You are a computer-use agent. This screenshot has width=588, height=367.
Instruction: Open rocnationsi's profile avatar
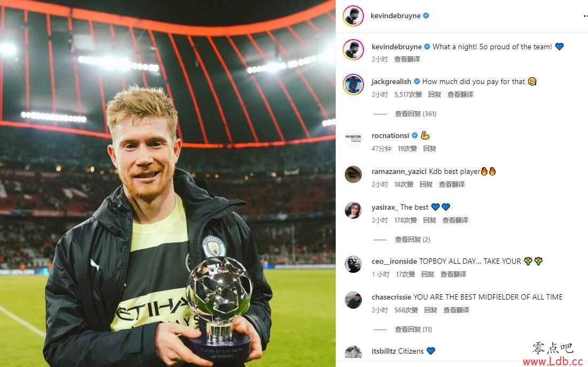(x=353, y=139)
